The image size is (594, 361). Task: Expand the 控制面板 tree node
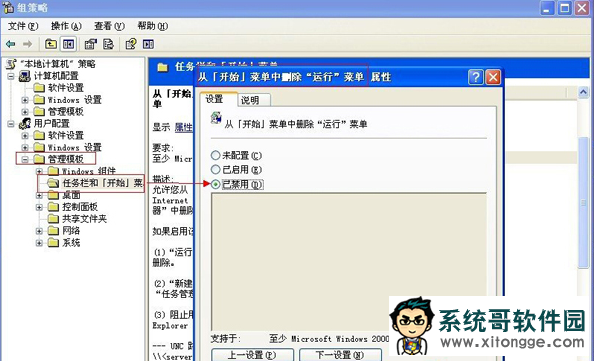pos(39,207)
